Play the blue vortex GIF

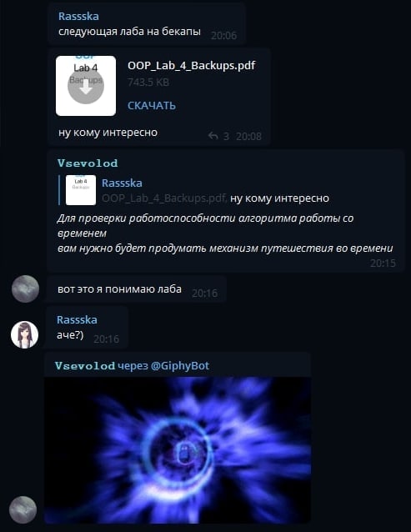point(178,450)
